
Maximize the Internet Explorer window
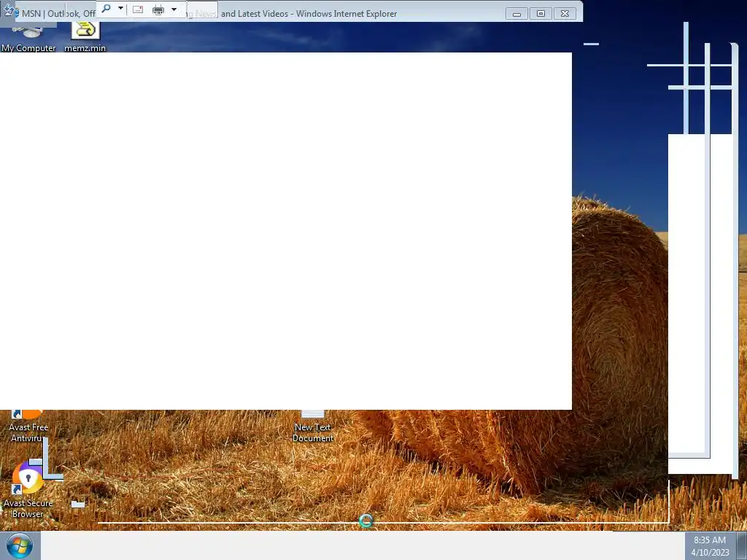click(541, 14)
